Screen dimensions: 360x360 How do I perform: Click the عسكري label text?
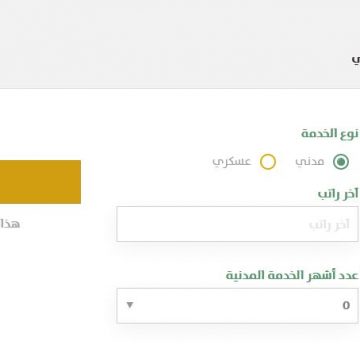coord(232,162)
